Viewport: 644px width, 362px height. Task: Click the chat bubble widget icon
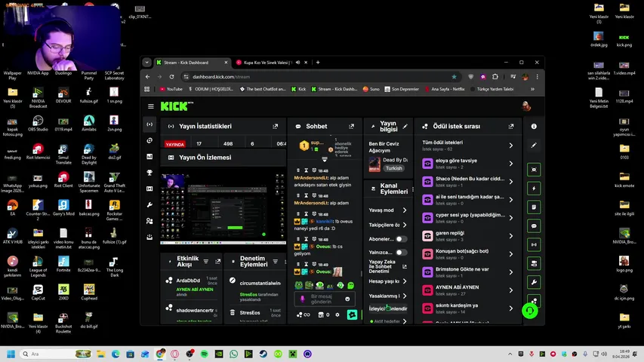click(x=534, y=226)
